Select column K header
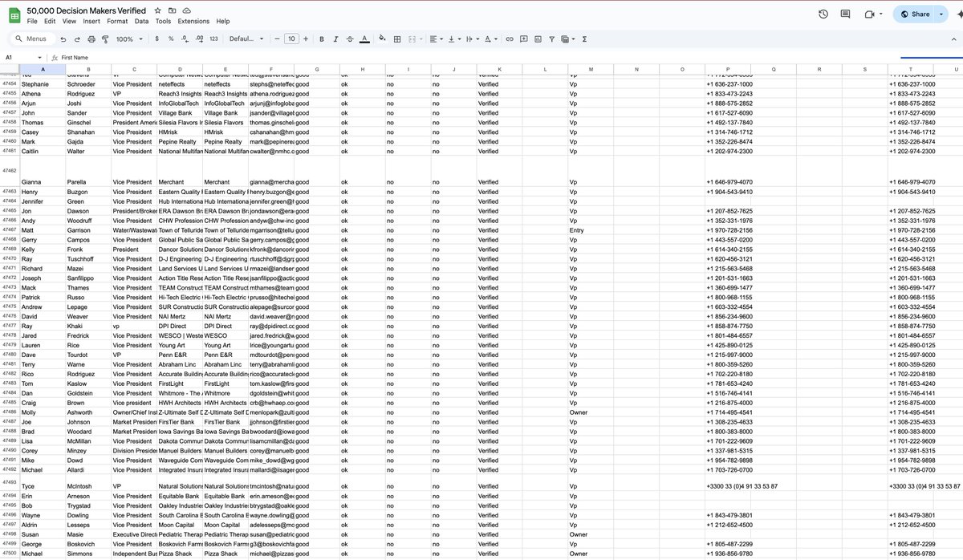This screenshot has width=963, height=560. [x=499, y=69]
